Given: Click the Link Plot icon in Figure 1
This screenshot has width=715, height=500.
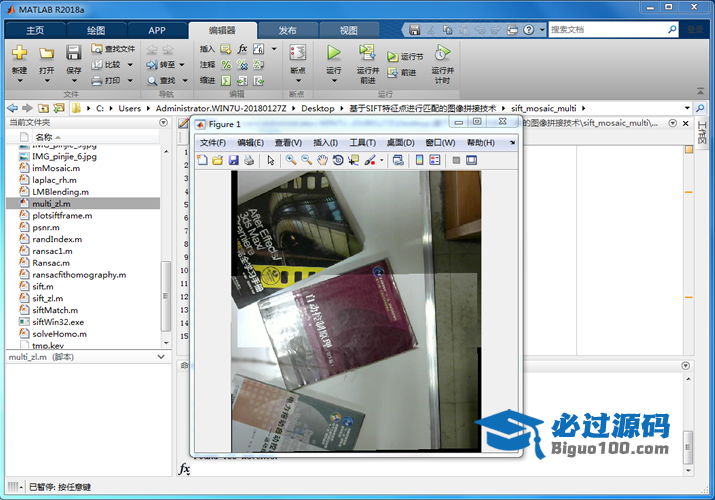Looking at the screenshot, I should (x=398, y=160).
